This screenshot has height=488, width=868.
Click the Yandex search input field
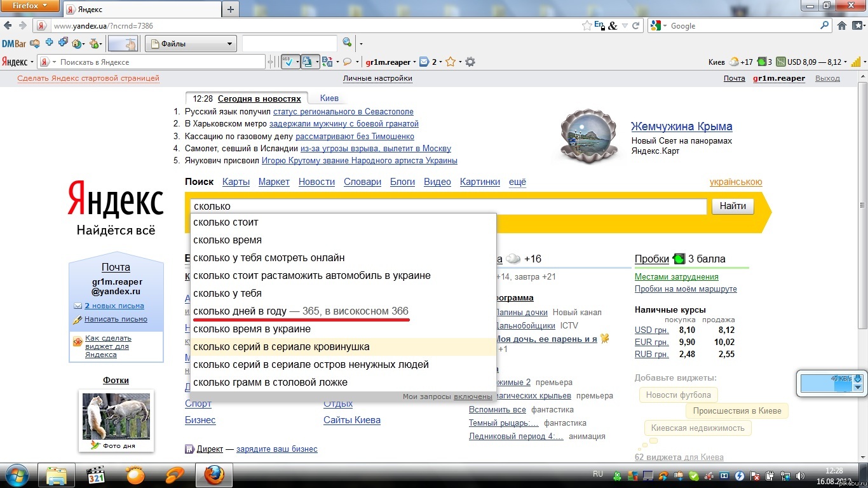(449, 207)
